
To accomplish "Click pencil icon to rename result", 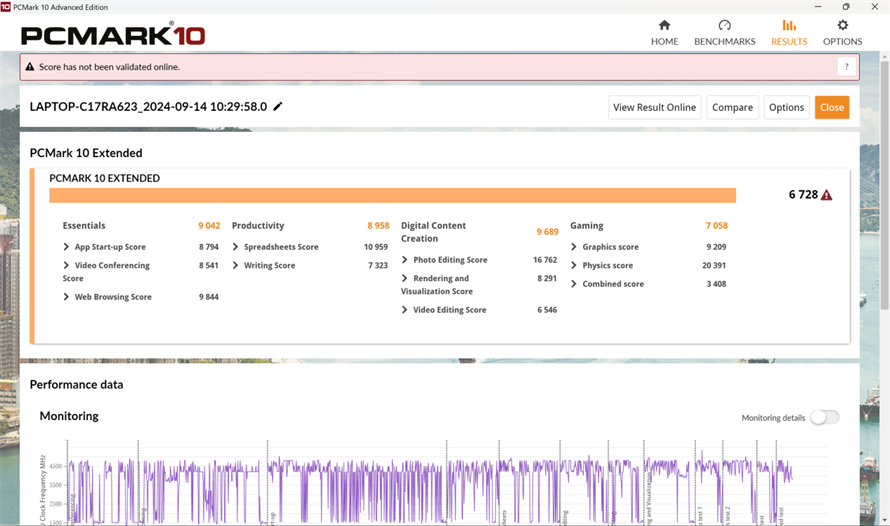I will [x=278, y=107].
